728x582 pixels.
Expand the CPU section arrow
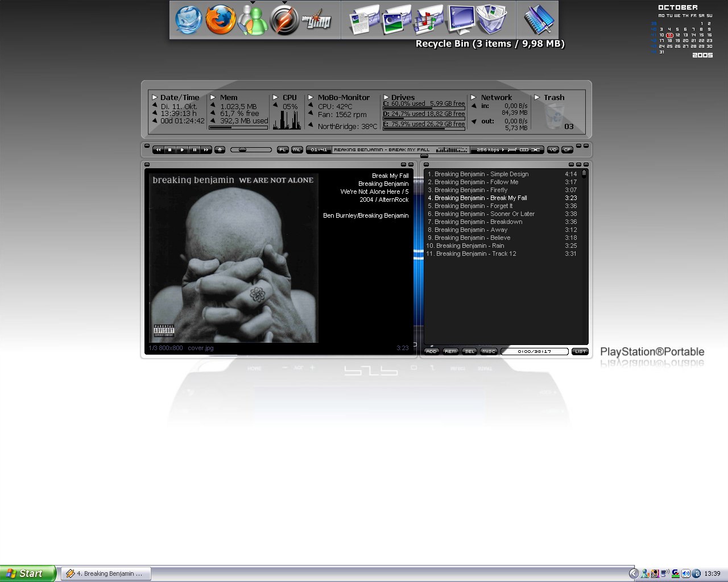coord(276,97)
